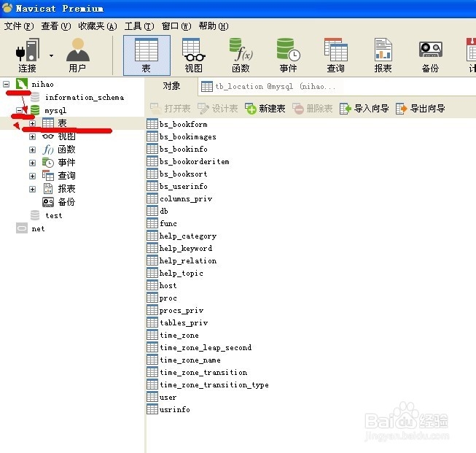Expand the 查询 queries tree node
476x453 pixels.
click(33, 176)
